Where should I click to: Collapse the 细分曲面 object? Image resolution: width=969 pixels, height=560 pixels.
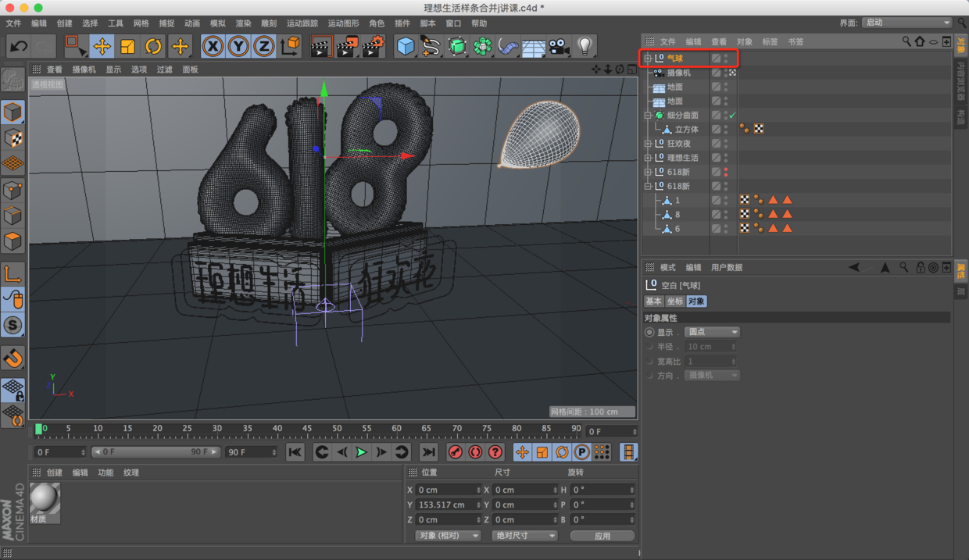click(x=648, y=116)
